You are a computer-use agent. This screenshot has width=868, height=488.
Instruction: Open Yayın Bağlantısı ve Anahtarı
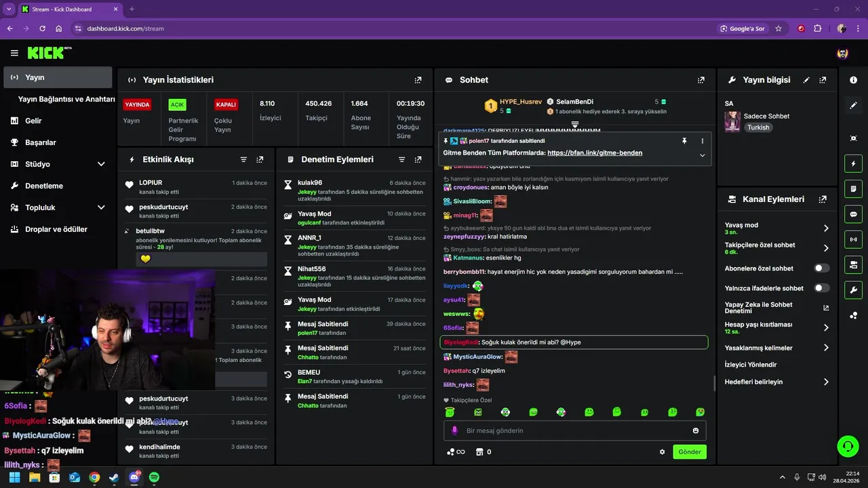(x=66, y=99)
